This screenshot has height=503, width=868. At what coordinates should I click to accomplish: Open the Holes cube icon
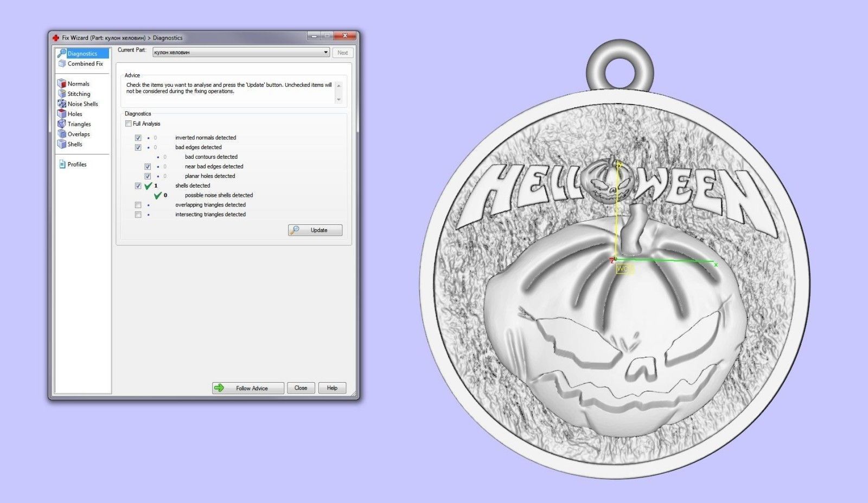tap(62, 114)
